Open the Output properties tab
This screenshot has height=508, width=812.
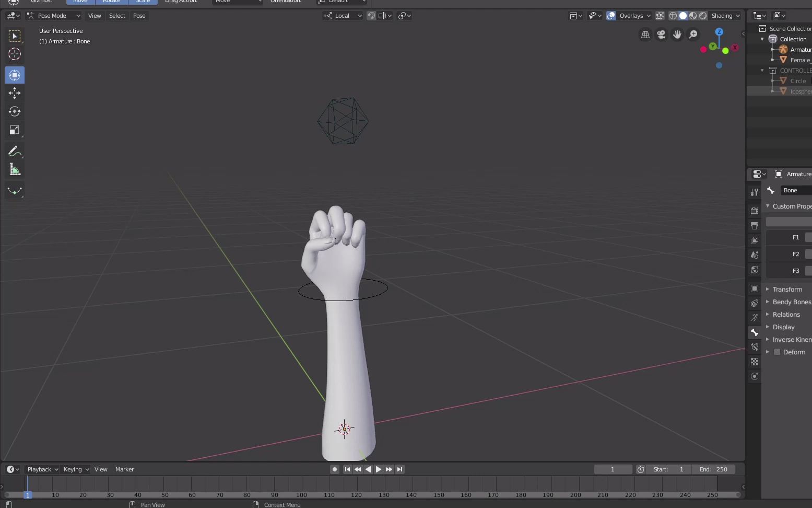point(755,225)
